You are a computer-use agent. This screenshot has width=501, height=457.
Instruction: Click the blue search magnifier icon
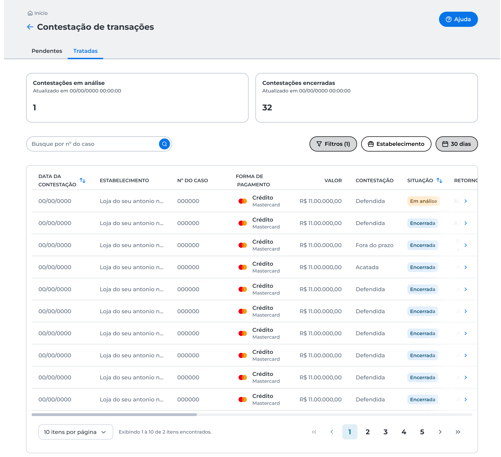pos(164,144)
